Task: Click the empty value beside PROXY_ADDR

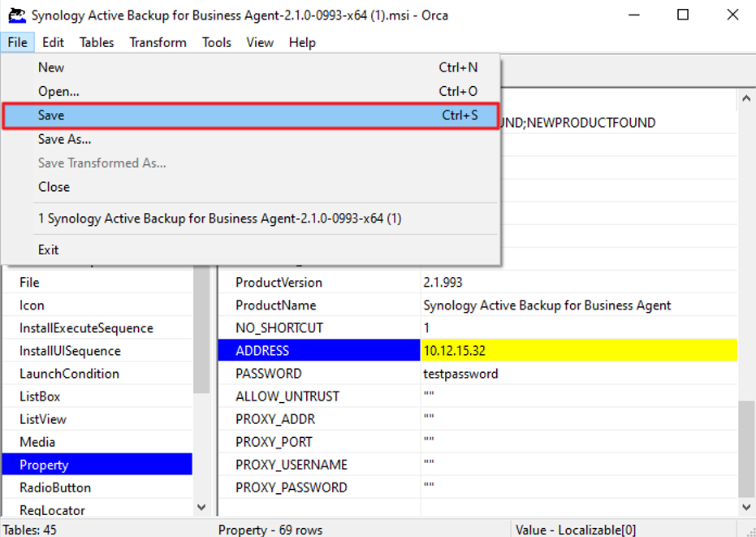Action: [579, 419]
